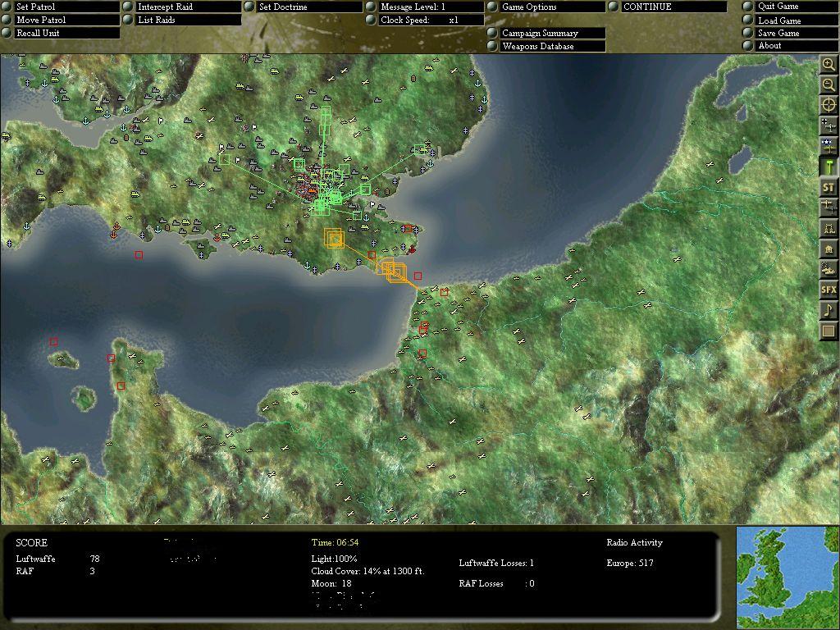Toggle SFX sound effects
The image size is (840, 630).
pos(829,290)
